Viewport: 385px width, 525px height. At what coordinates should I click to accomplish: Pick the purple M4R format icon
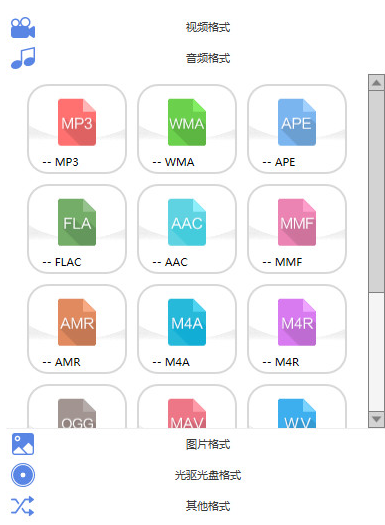(297, 322)
